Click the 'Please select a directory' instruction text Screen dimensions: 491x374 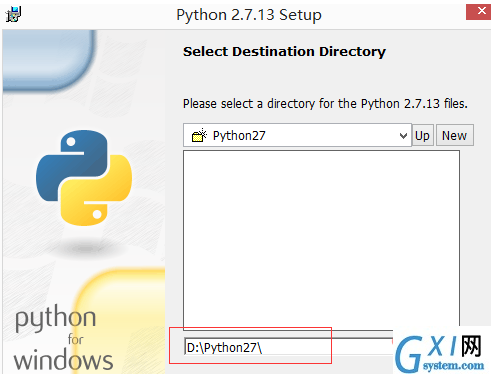325,104
